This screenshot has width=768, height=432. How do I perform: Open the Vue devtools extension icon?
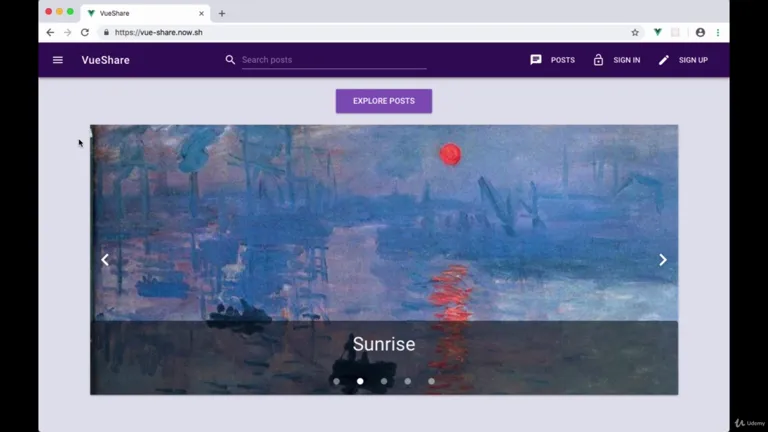pyautogui.click(x=657, y=32)
